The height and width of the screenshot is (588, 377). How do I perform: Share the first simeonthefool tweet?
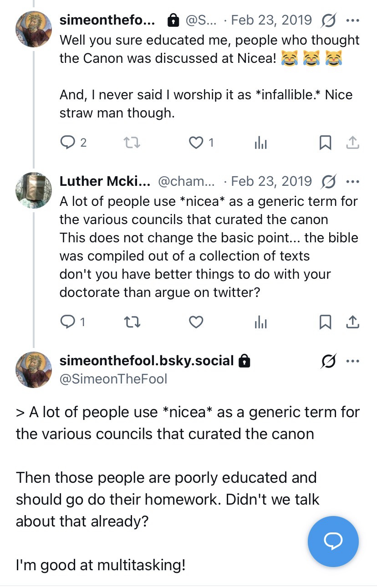pyautogui.click(x=353, y=143)
